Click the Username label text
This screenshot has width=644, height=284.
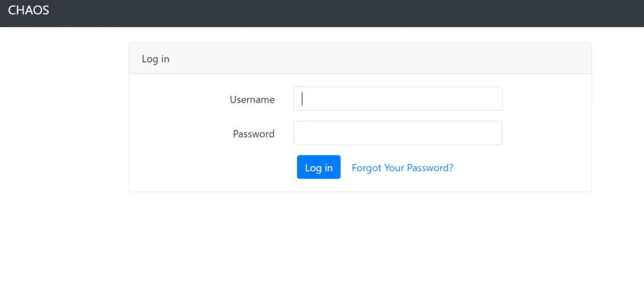point(252,99)
